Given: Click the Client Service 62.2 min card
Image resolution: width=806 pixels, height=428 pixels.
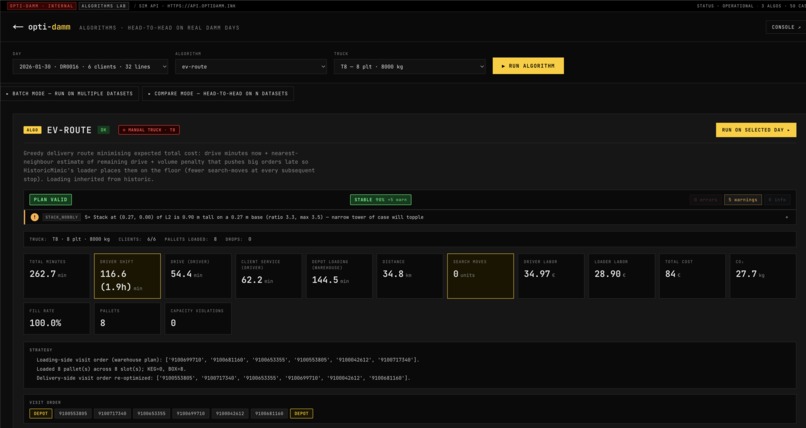Looking at the screenshot, I should tap(269, 275).
